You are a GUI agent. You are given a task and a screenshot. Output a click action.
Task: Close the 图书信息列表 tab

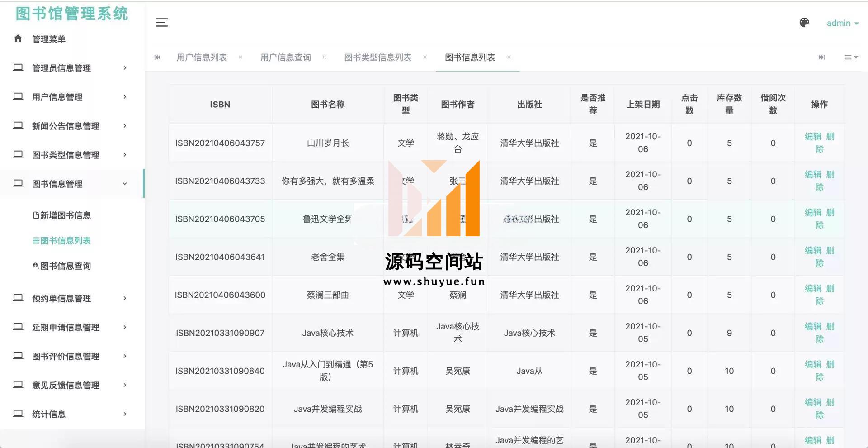click(509, 57)
